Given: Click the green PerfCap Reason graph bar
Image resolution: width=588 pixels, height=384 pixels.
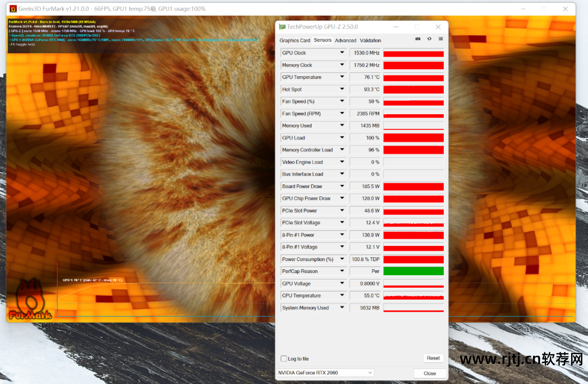Looking at the screenshot, I should click(414, 271).
